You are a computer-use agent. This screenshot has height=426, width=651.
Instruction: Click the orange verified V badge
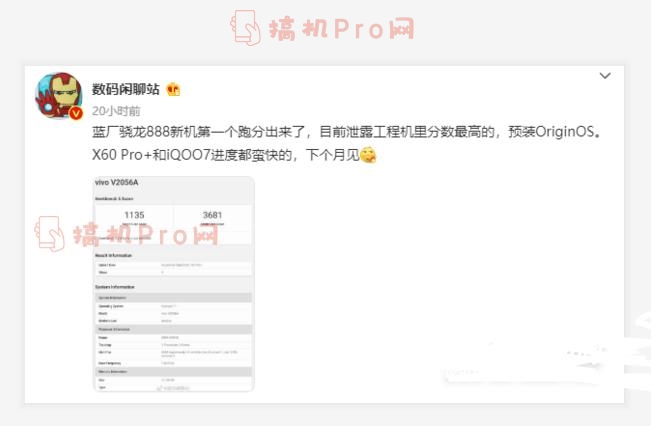coord(75,114)
